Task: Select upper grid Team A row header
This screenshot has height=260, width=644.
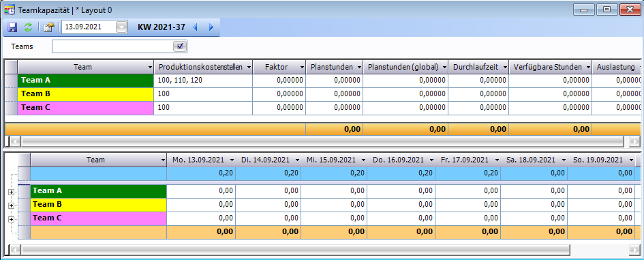Action: tap(11, 81)
